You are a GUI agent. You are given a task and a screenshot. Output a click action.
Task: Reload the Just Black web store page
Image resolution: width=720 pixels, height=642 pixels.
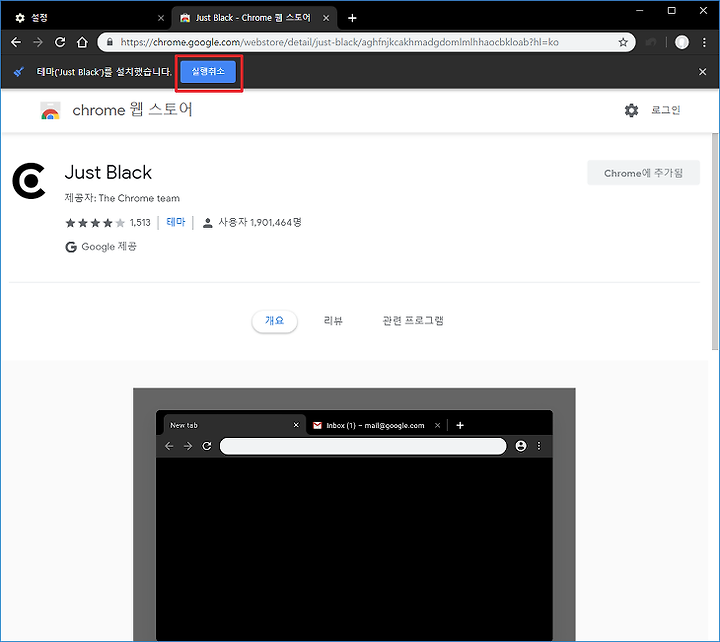tap(60, 42)
